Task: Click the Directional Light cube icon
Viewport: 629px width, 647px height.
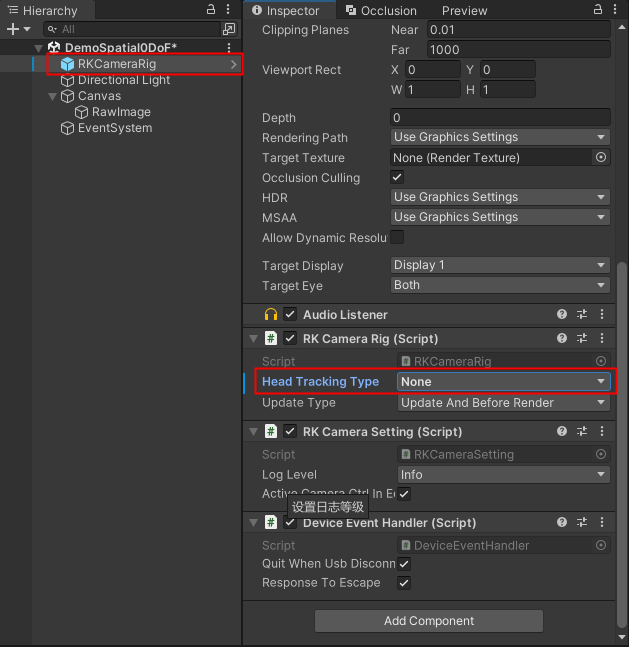Action: (67, 80)
